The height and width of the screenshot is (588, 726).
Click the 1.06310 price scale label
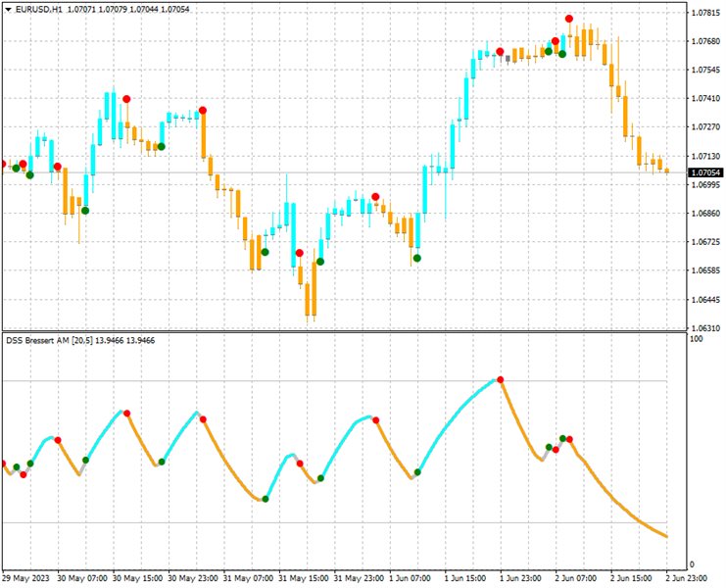click(x=705, y=328)
